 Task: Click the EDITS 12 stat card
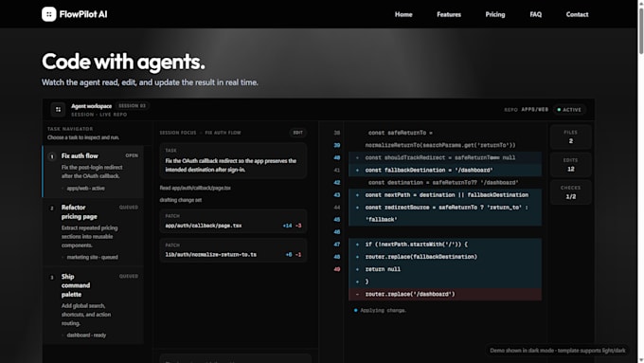click(x=570, y=165)
